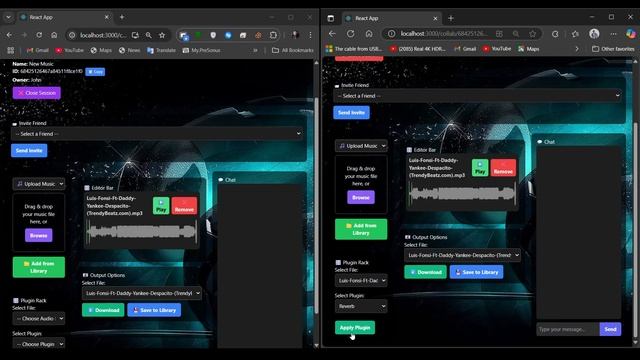Open the tab search dropdown in the left browser
The image size is (640, 360).
[8, 17]
